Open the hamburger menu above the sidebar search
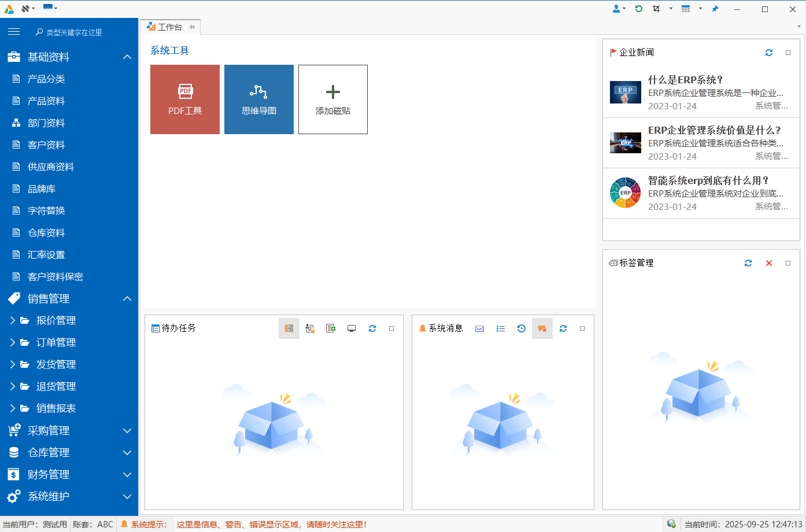Image resolution: width=806 pixels, height=532 pixels. click(14, 32)
